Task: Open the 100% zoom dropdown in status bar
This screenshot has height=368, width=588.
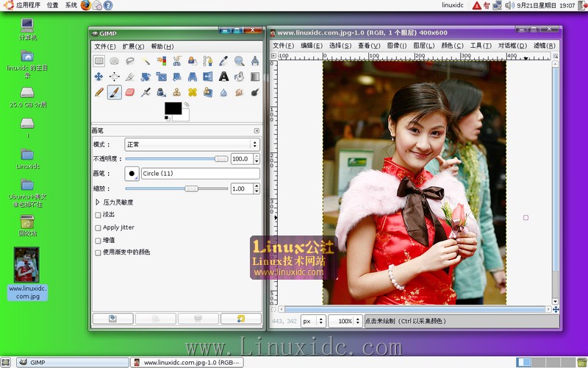Action: pyautogui.click(x=345, y=322)
